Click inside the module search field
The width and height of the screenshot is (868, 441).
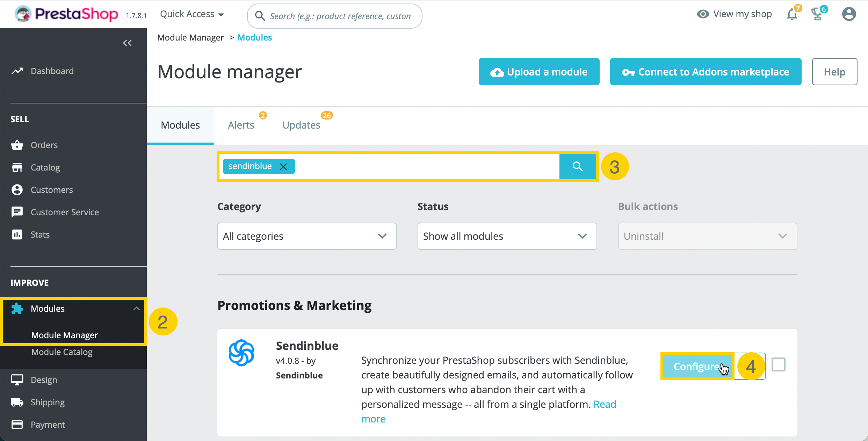point(419,166)
